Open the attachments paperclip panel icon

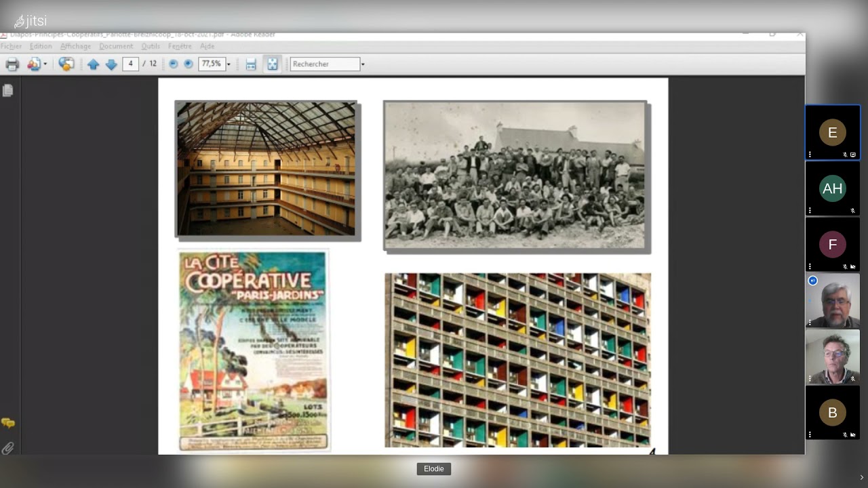(x=8, y=448)
